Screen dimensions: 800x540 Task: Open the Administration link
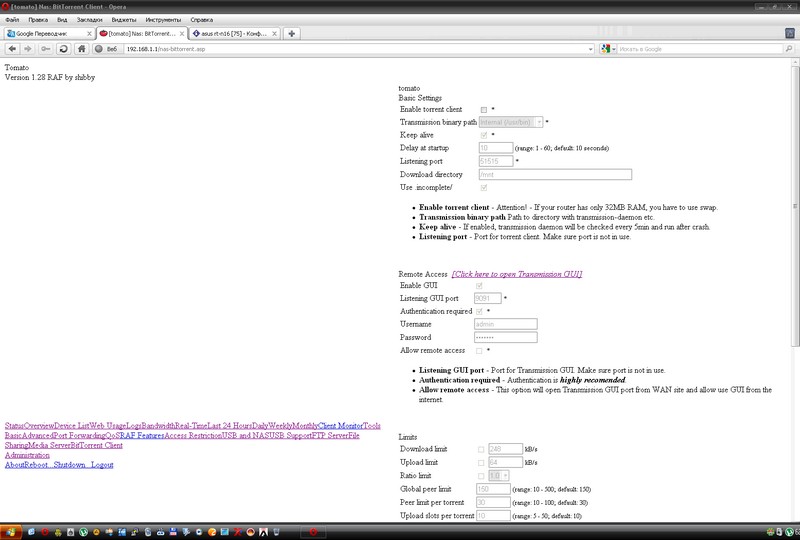27,455
